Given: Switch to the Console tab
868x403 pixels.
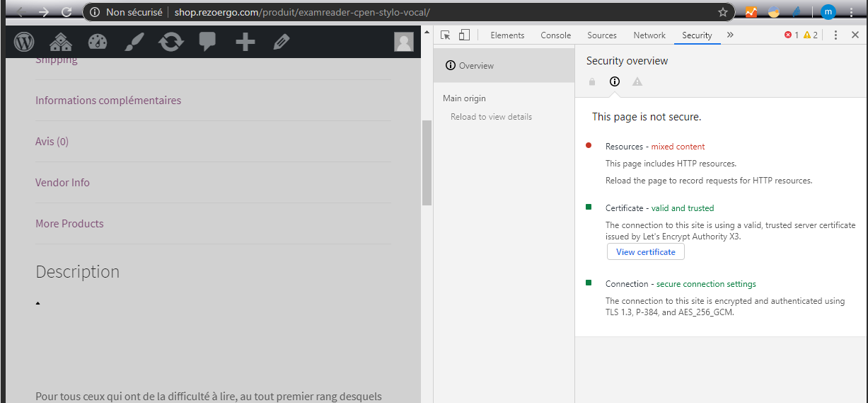Looking at the screenshot, I should tap(556, 35).
